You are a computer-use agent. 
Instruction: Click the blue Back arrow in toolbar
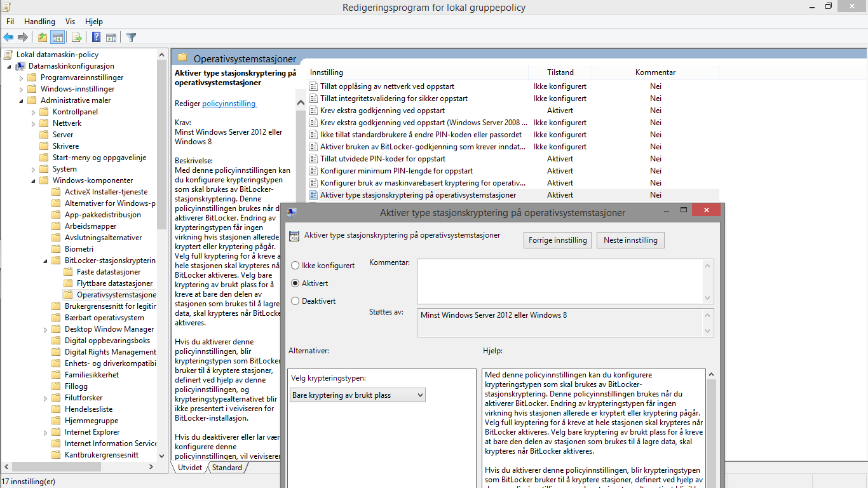click(x=8, y=37)
